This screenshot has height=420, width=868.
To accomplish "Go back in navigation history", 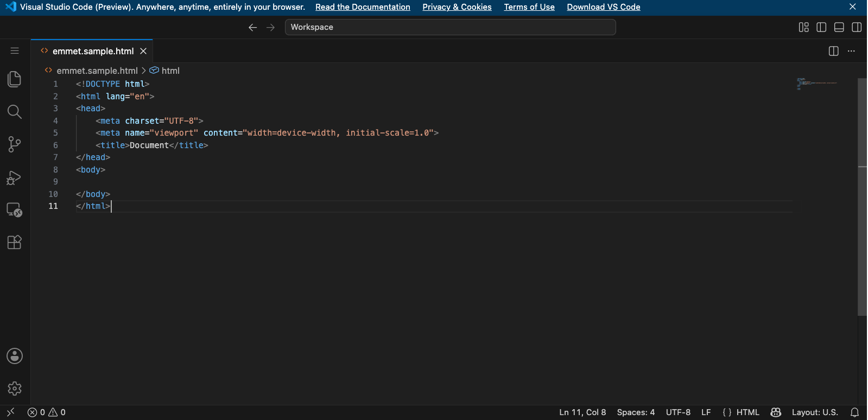I will 252,27.
